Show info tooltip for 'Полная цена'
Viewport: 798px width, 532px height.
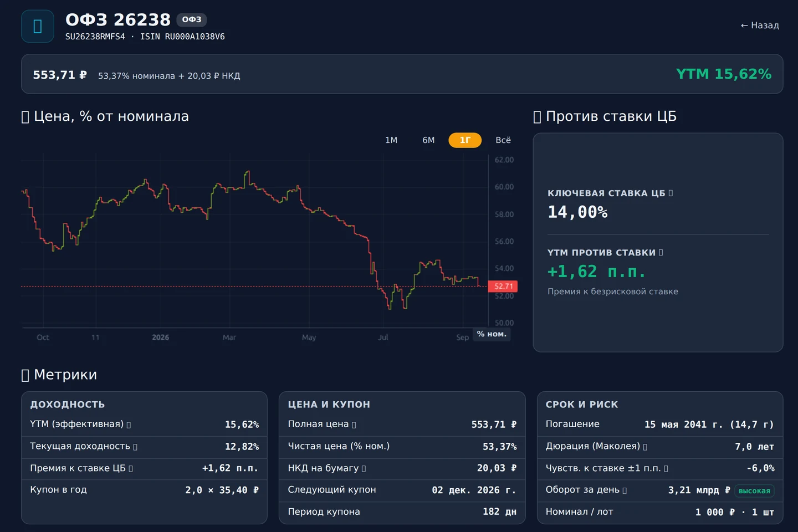point(354,424)
